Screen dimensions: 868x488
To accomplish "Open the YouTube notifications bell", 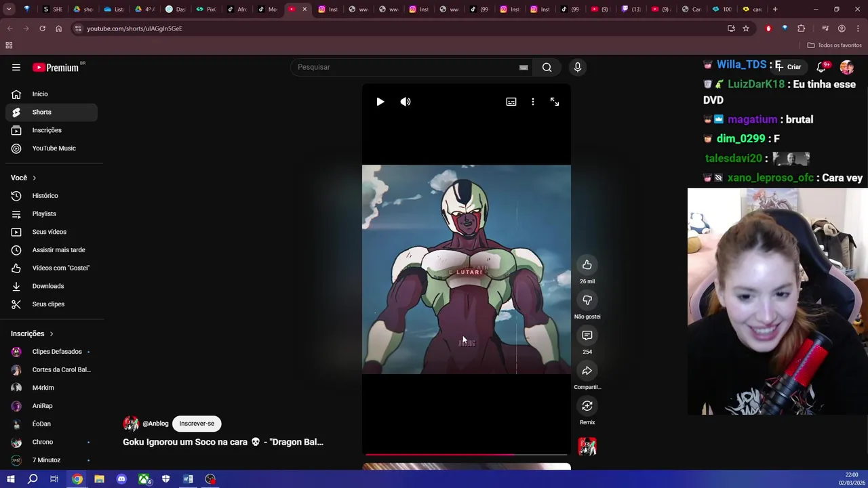I will click(x=821, y=67).
